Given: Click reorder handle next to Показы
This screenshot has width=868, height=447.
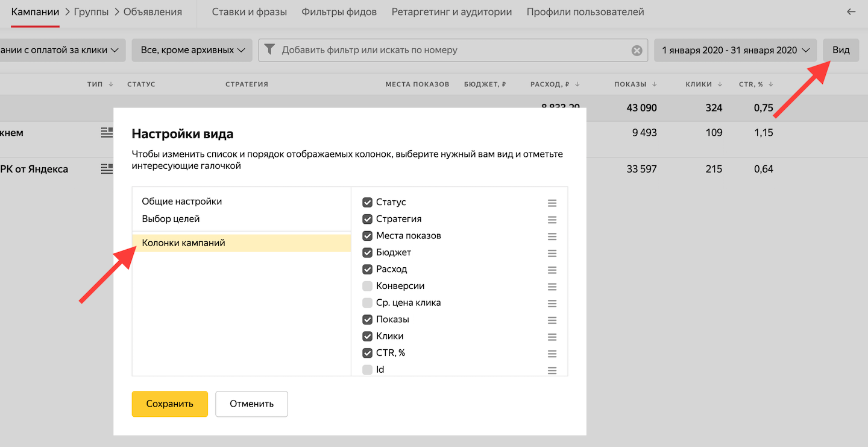Looking at the screenshot, I should [x=552, y=320].
